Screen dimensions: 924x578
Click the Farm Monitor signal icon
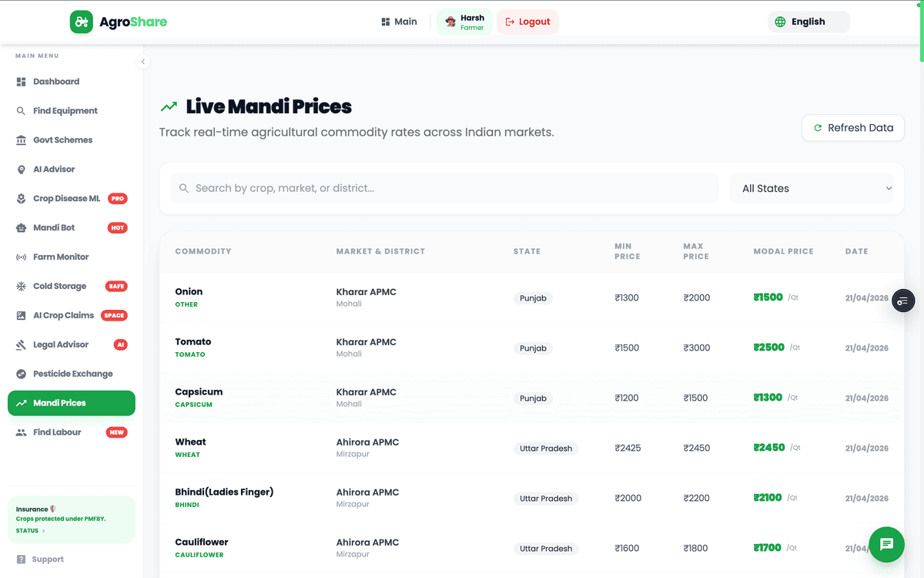point(21,257)
